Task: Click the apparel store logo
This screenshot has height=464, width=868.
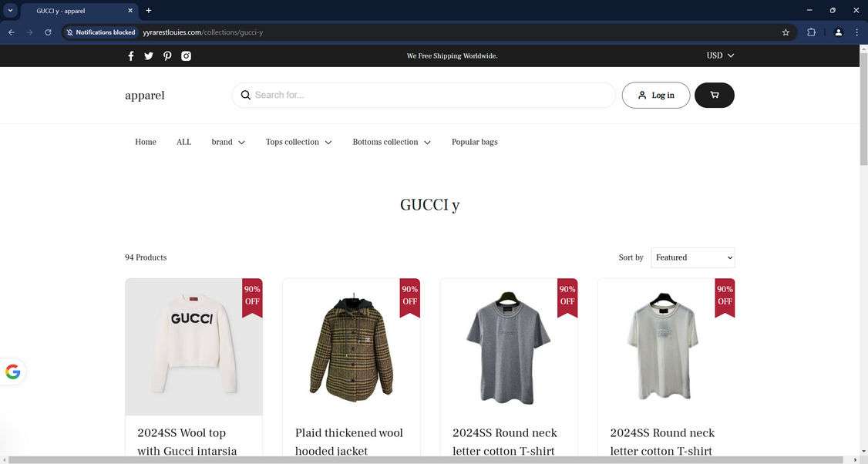Action: (145, 96)
